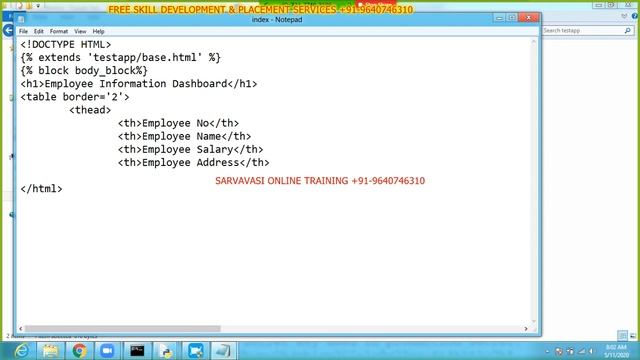Click the Explorer back arrow button behind Notepad
The width and height of the screenshot is (640, 360).
coord(8,31)
